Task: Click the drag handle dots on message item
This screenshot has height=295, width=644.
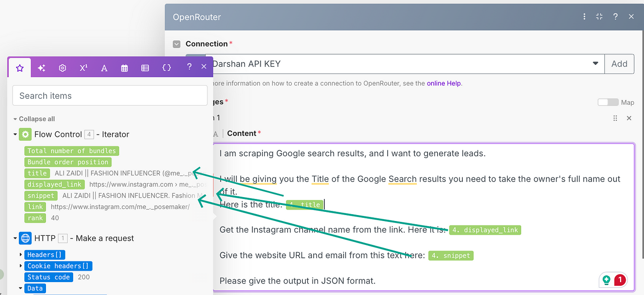Action: click(x=615, y=118)
